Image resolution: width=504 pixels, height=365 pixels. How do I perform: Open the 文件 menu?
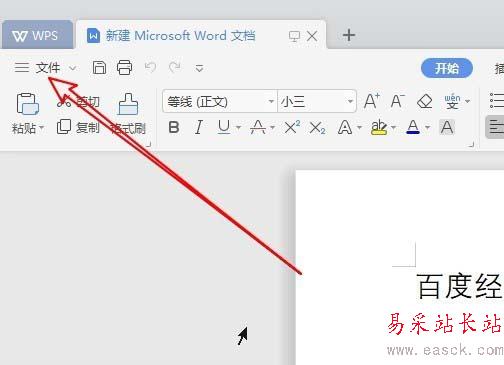48,68
